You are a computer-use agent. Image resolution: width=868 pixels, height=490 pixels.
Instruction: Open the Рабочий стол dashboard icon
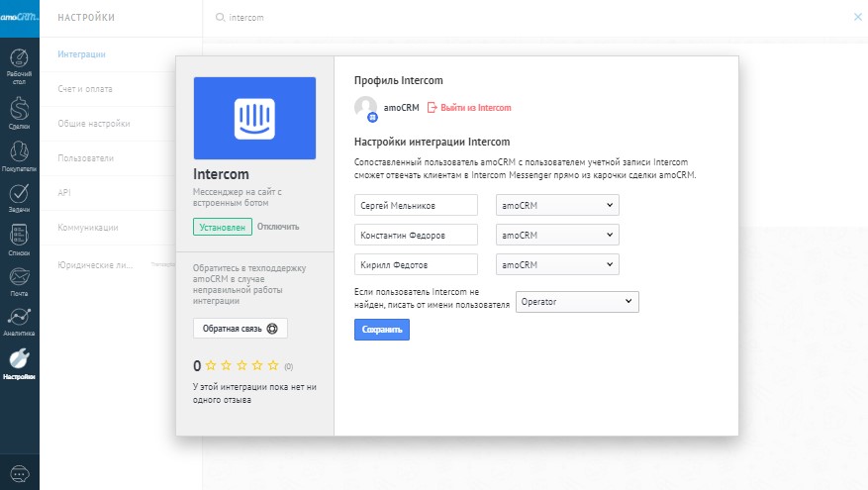19,62
